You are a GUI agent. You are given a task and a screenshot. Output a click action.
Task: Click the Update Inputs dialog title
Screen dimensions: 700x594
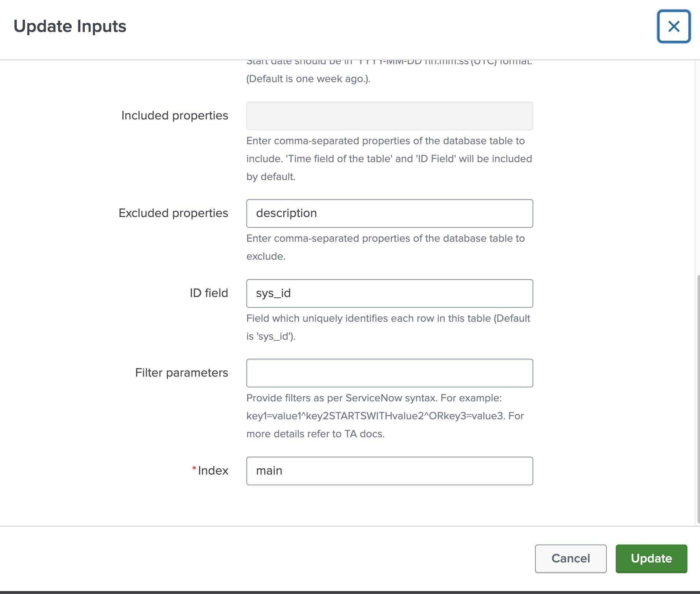70,26
